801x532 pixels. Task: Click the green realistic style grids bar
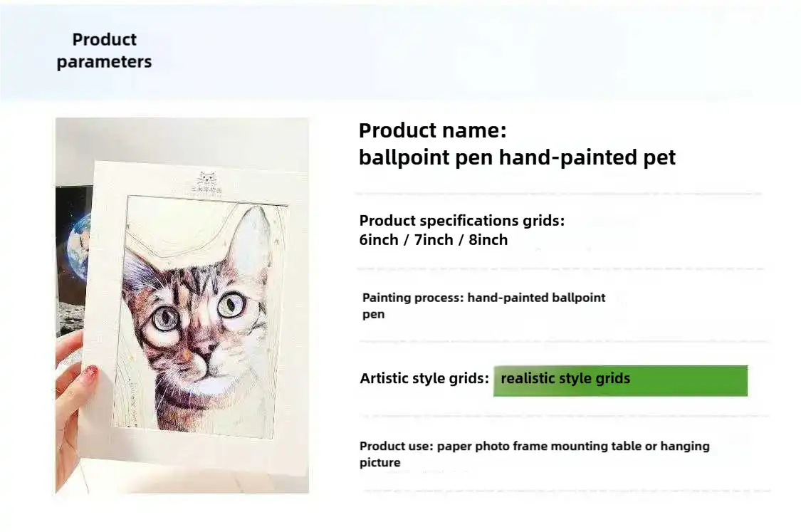[x=620, y=381]
